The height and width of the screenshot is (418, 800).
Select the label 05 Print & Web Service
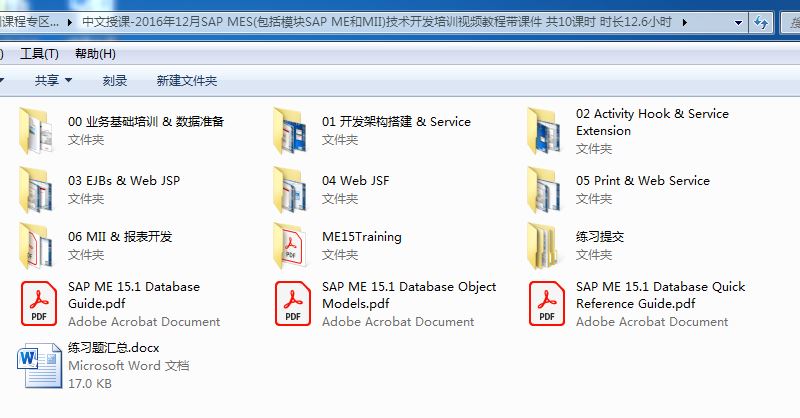pos(643,181)
